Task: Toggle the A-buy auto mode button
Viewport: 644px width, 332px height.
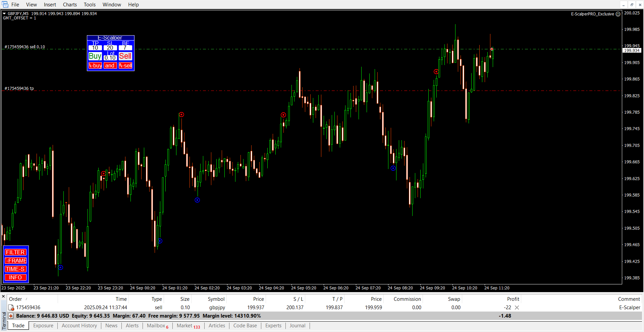Action: (95, 66)
